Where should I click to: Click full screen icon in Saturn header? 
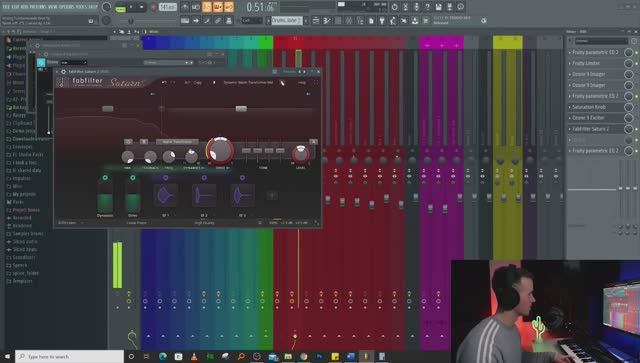[316, 82]
